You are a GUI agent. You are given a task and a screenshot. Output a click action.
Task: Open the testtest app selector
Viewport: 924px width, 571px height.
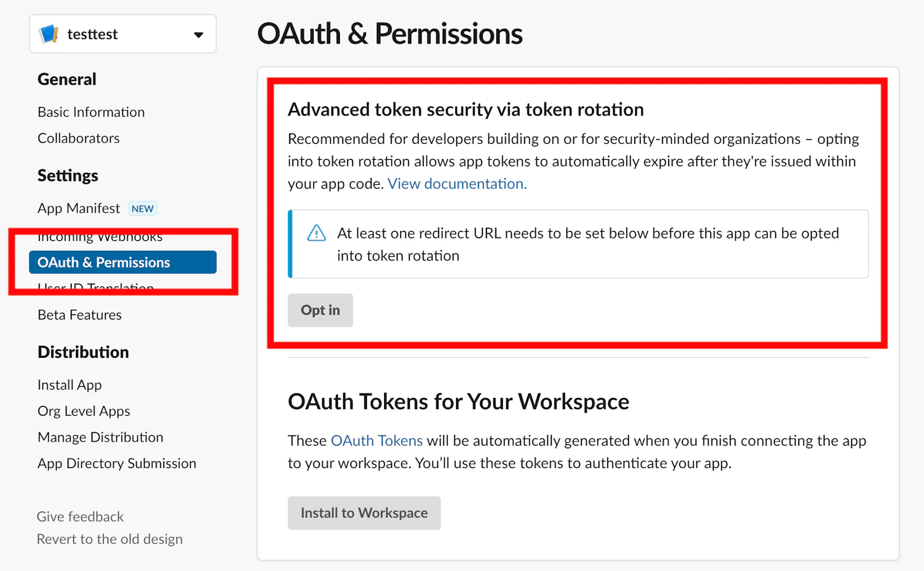tap(123, 34)
